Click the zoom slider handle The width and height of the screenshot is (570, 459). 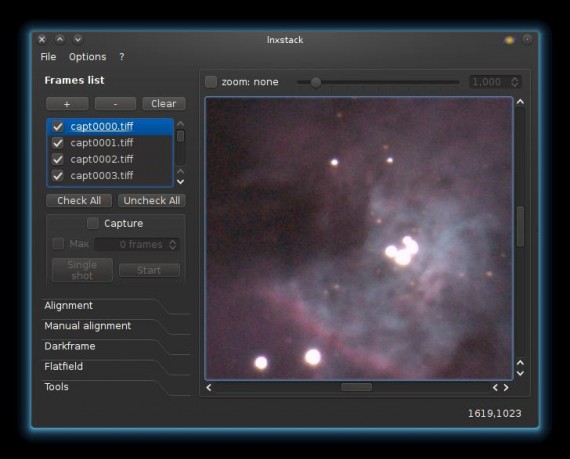pos(316,82)
